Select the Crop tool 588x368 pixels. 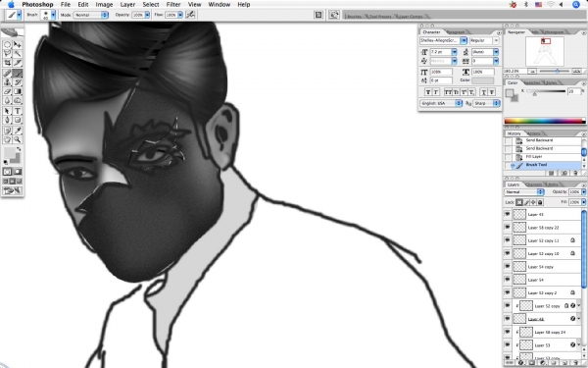[7, 63]
